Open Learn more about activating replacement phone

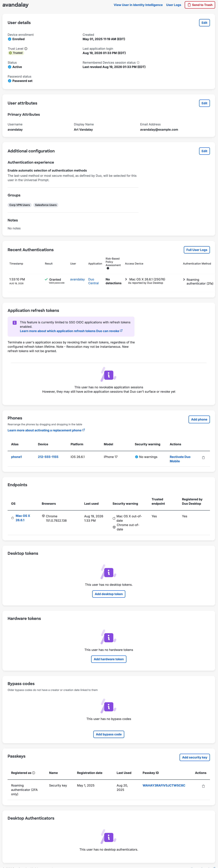coord(46,430)
